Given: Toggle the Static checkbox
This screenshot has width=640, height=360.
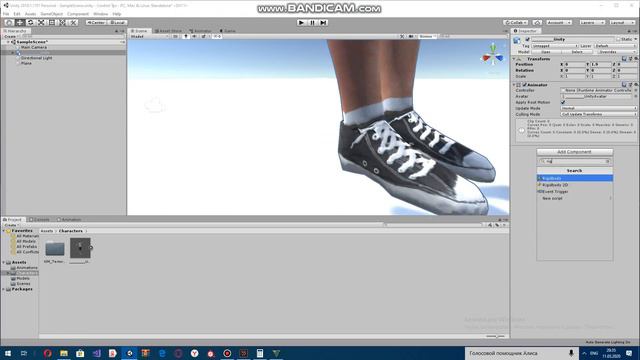Looking at the screenshot, I should pos(618,40).
